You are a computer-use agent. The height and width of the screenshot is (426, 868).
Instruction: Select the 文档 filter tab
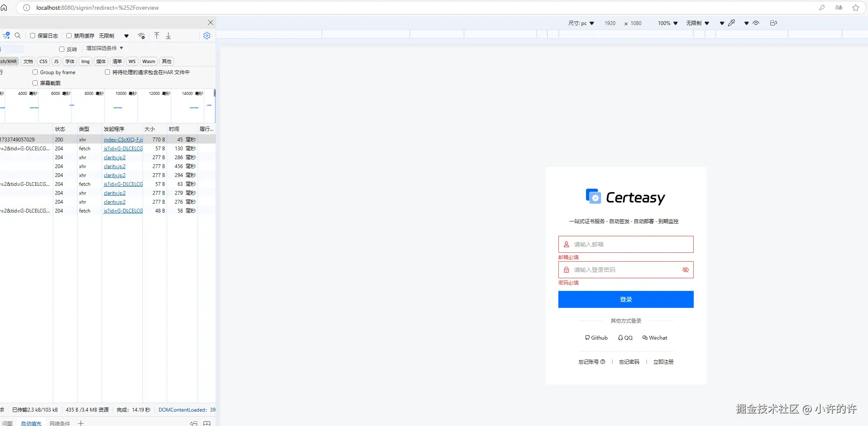[28, 61]
